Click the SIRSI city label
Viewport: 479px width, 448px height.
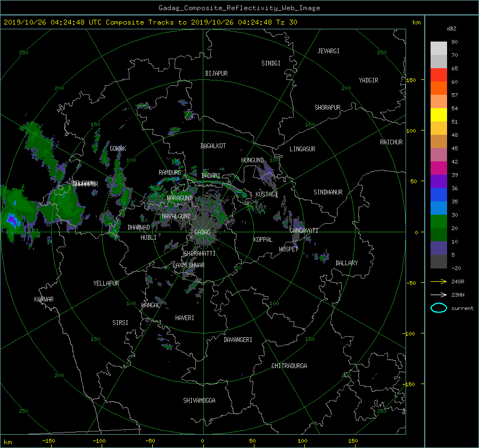[x=120, y=323]
